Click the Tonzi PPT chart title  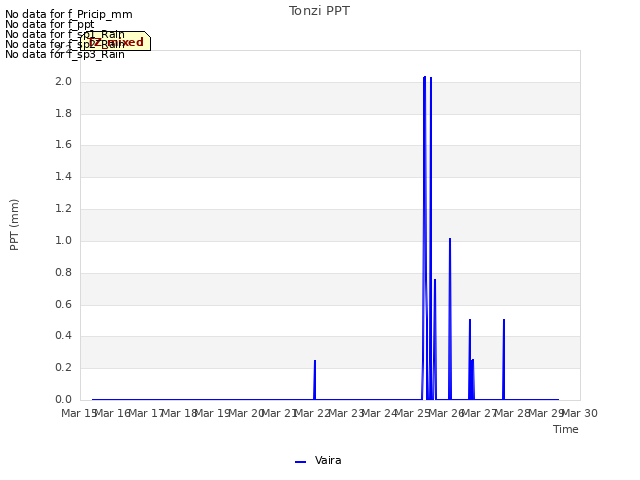tap(319, 11)
